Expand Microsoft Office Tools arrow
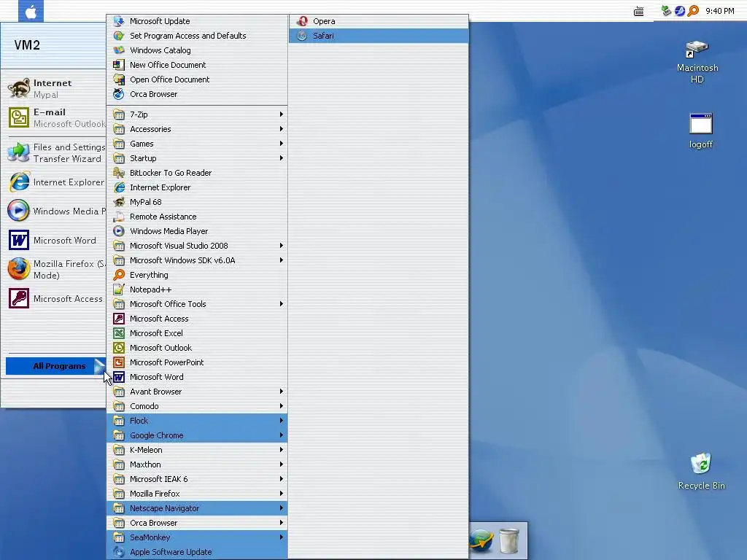The width and height of the screenshot is (747, 560). [282, 304]
